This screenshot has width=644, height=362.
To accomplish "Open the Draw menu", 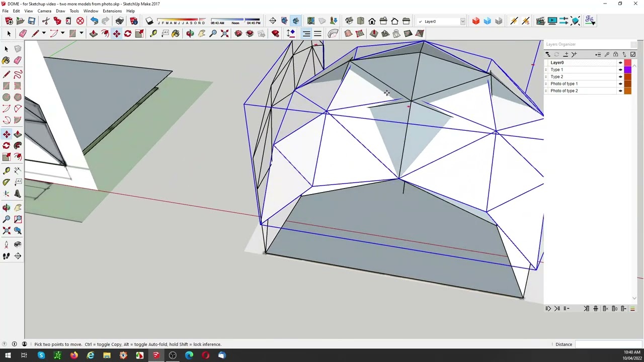I will click(x=60, y=11).
